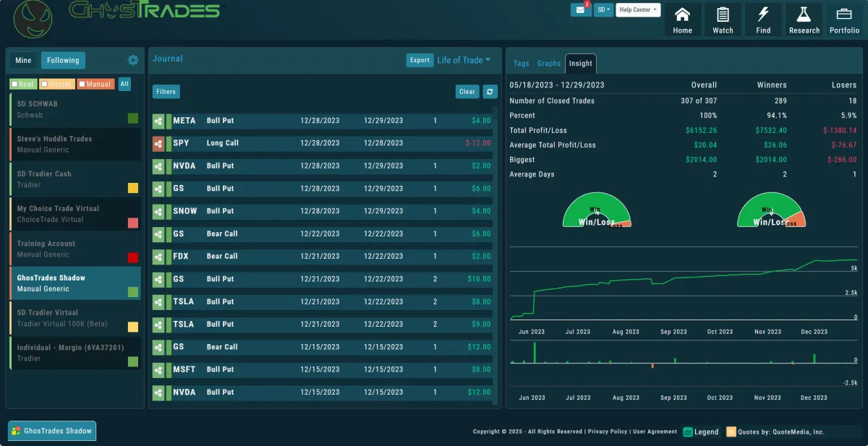Viewport: 868px width, 446px height.
Task: Open the Privacy Policy link
Action: (x=608, y=432)
